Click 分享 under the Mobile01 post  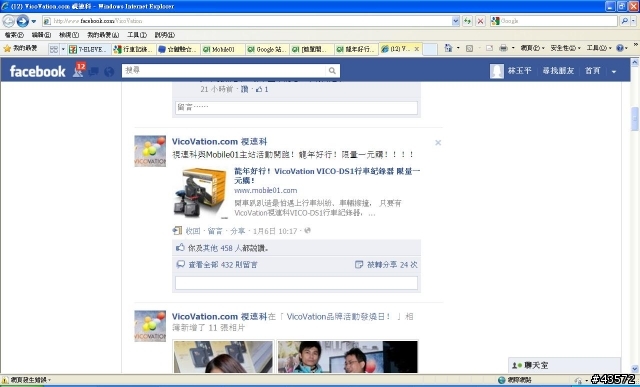(x=237, y=231)
